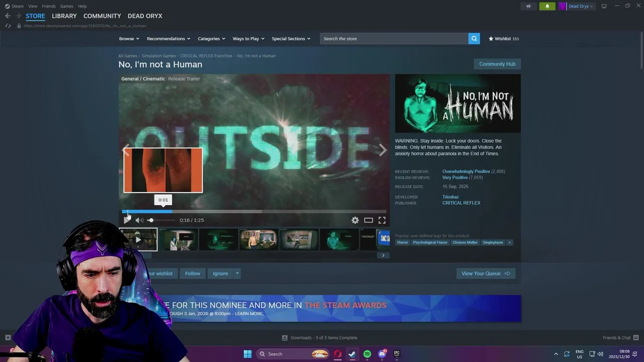Click the Psychological Horror tag

[x=430, y=242]
